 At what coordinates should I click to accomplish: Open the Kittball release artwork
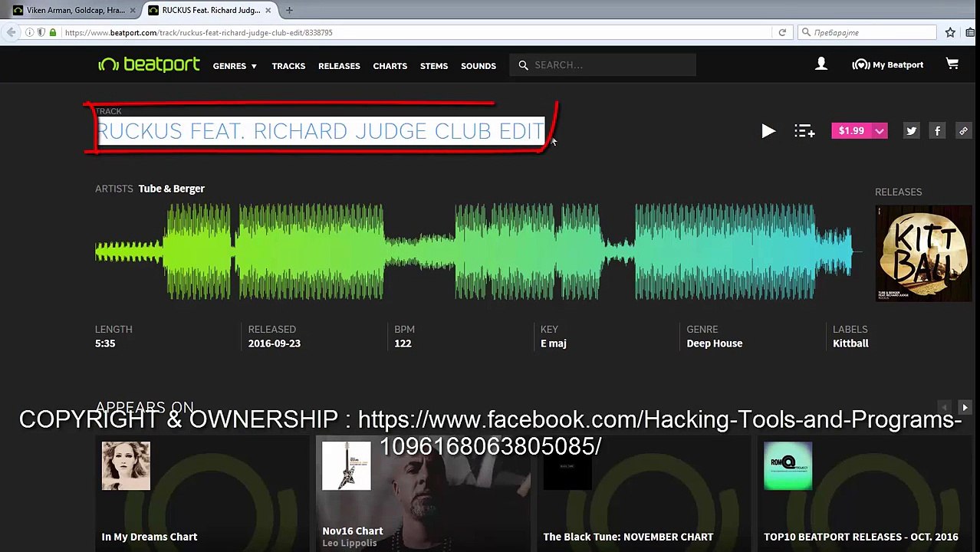(x=923, y=253)
